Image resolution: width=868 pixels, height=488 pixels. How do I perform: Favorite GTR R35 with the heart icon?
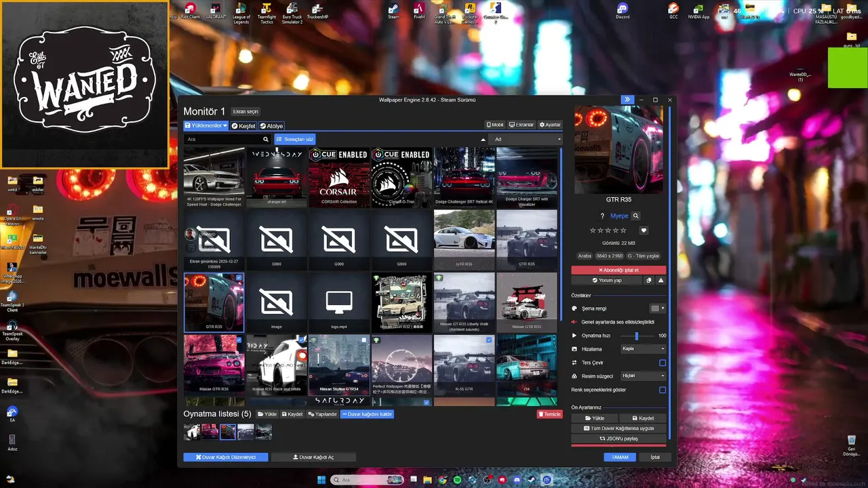pyautogui.click(x=644, y=230)
